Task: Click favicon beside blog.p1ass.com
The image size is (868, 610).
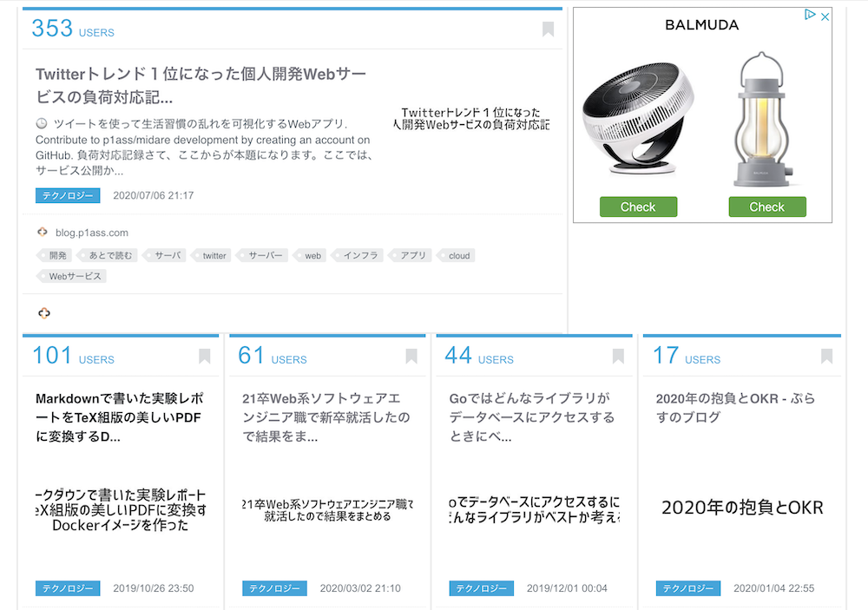Action: click(x=43, y=233)
